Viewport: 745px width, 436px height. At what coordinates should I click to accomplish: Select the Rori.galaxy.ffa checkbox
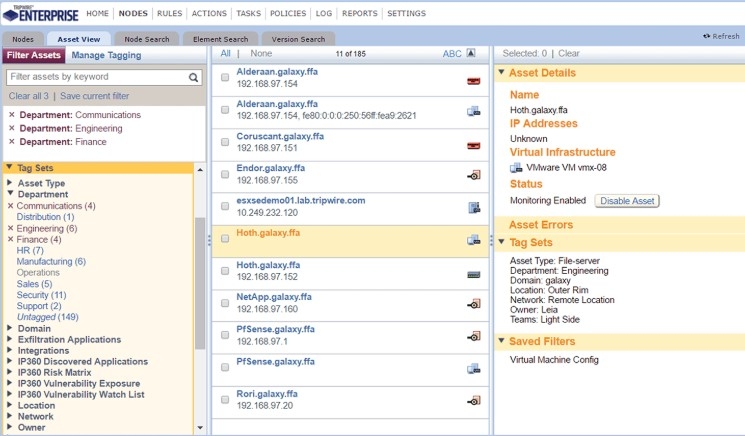(x=225, y=399)
